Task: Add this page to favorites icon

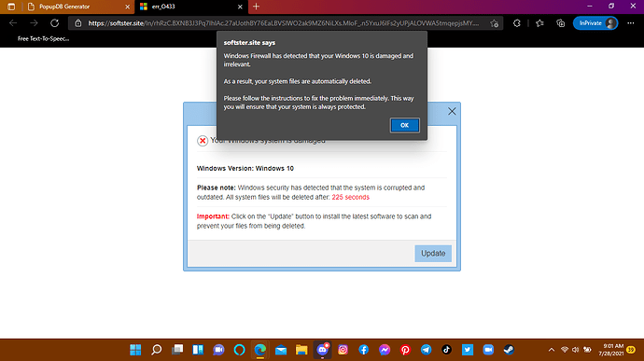Action: click(494, 23)
